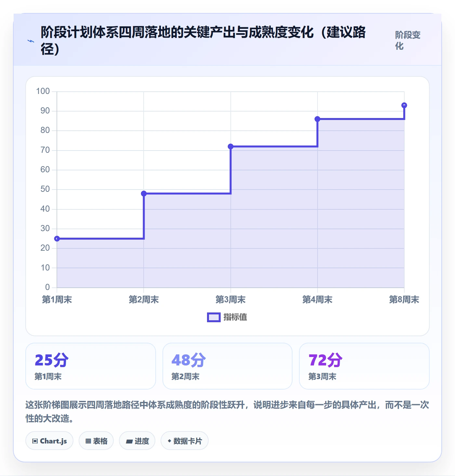455x476 pixels.
Task: Click the 表格 tag chip
Action: (96, 441)
